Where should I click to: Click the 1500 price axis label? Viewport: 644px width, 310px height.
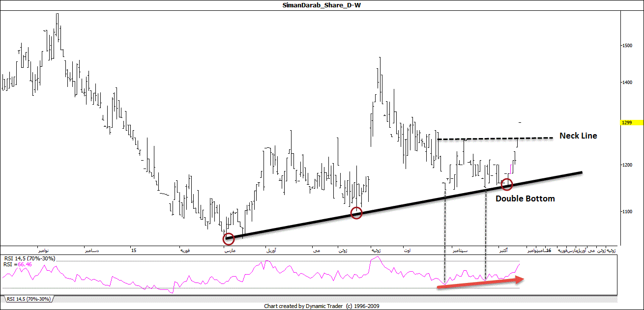tap(626, 45)
